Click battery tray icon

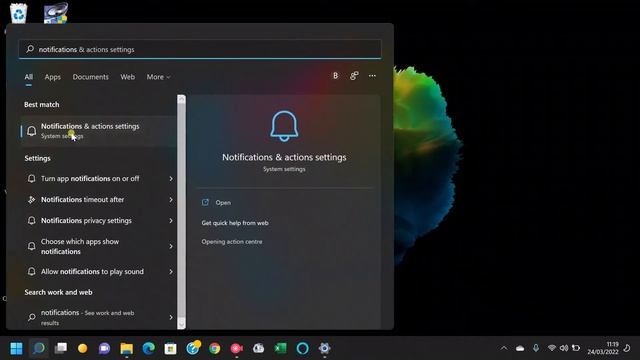tap(576, 348)
